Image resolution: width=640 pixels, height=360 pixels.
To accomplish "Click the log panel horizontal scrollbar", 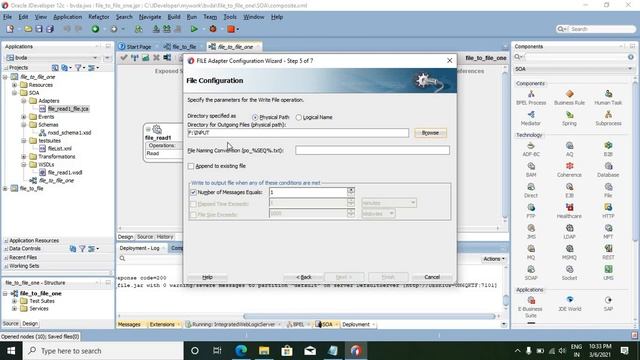I will pos(369,316).
